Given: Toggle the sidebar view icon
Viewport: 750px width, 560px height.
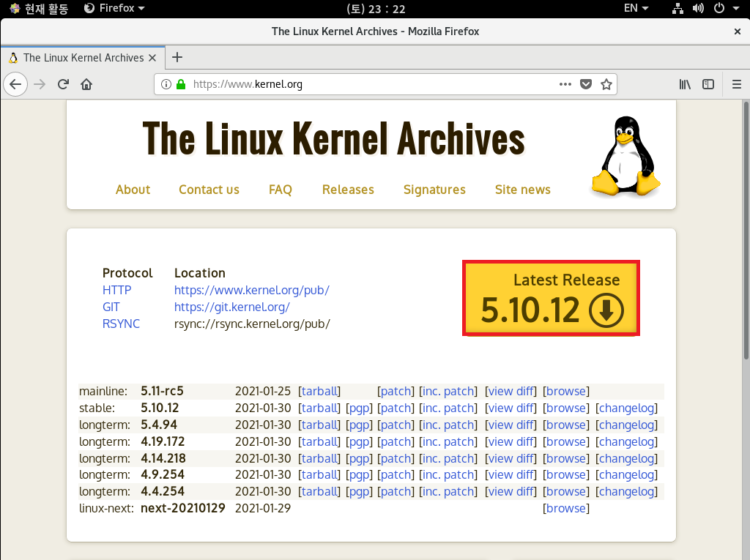Looking at the screenshot, I should coord(708,85).
